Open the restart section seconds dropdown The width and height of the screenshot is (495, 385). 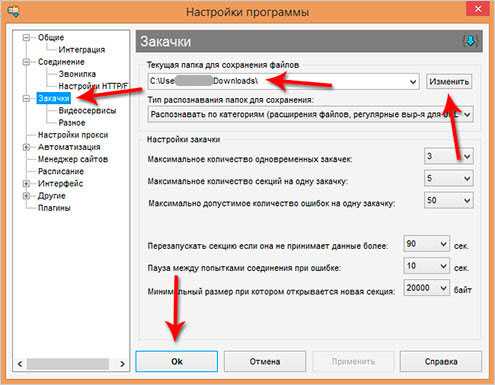pyautogui.click(x=443, y=244)
